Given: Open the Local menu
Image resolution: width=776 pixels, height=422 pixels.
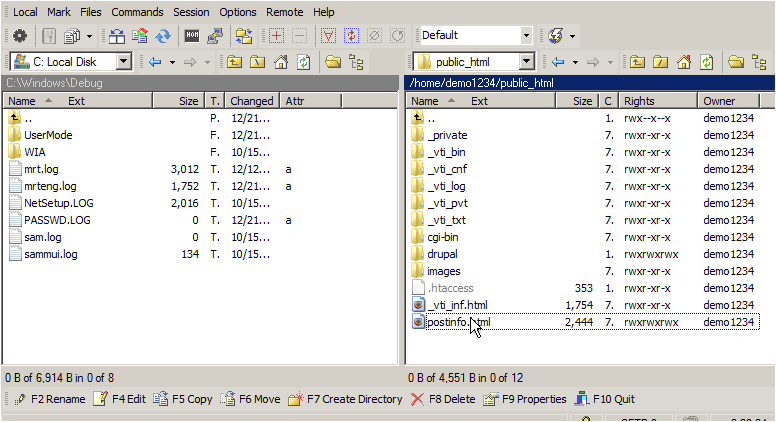Looking at the screenshot, I should click(x=25, y=12).
